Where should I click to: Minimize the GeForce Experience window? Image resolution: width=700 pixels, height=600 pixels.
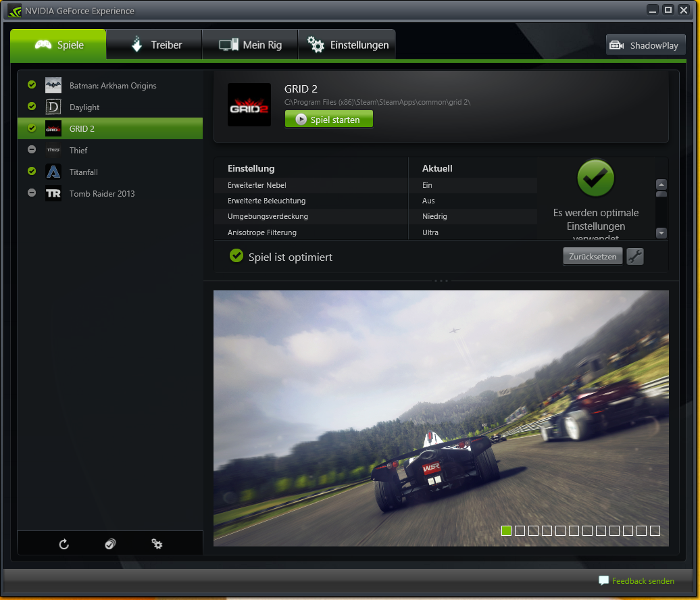coord(653,10)
